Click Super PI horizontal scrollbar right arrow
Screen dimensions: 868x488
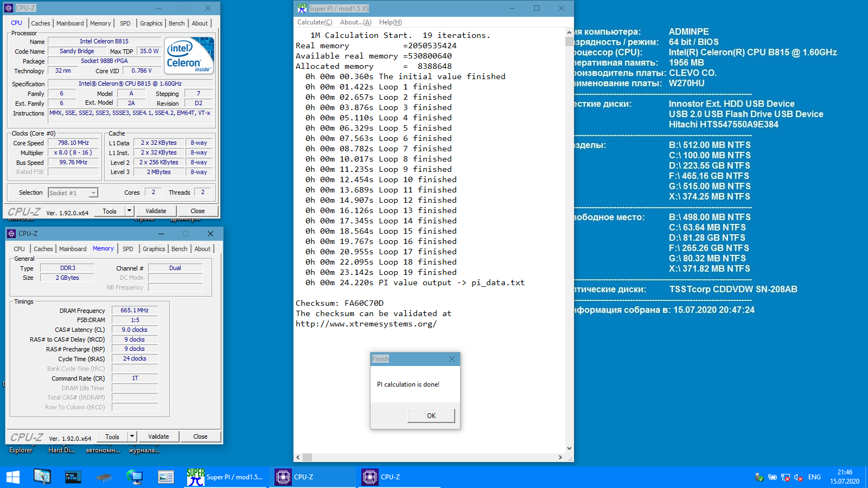tap(560, 457)
